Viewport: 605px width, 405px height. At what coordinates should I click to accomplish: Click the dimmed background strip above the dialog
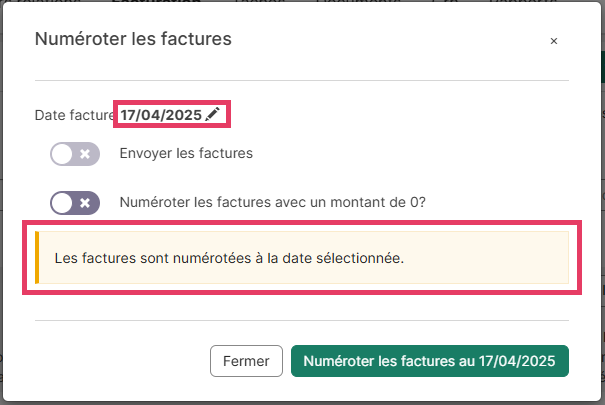click(x=300, y=4)
